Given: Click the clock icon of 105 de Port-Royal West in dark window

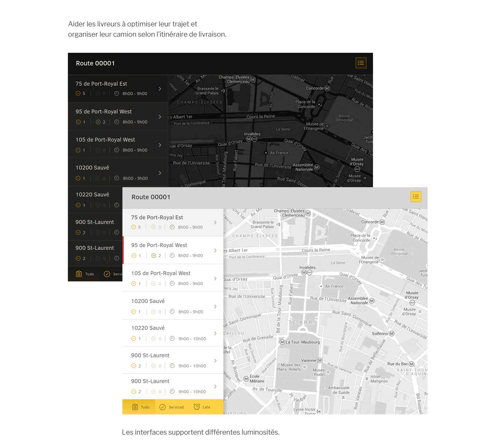Looking at the screenshot, I should click(117, 150).
